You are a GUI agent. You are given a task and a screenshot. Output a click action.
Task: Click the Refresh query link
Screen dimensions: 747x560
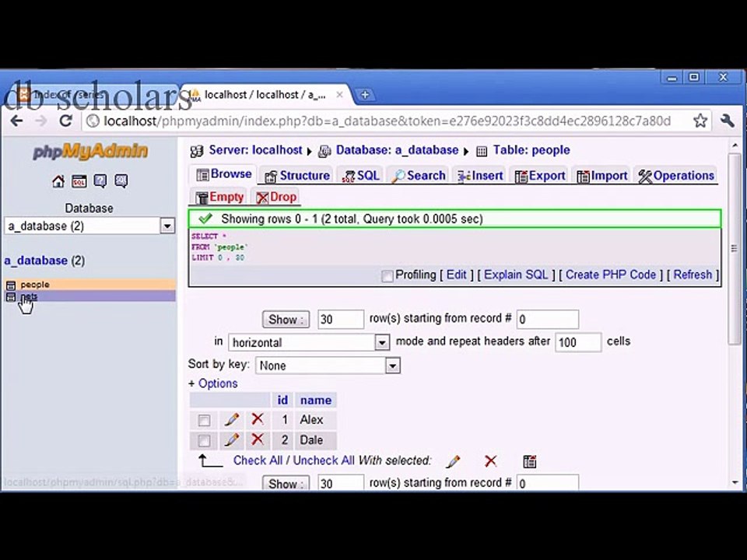click(693, 275)
